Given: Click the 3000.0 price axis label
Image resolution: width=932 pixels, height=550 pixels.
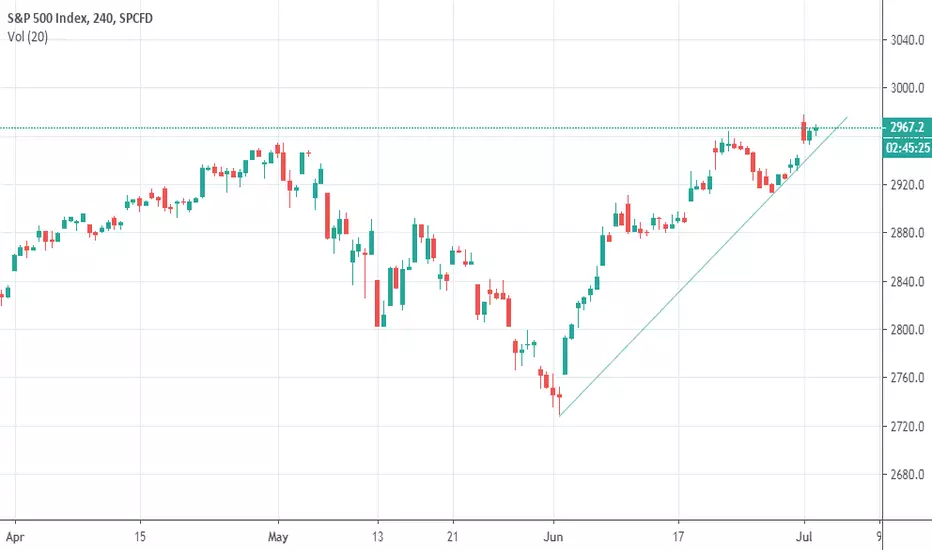Looking at the screenshot, I should [907, 88].
